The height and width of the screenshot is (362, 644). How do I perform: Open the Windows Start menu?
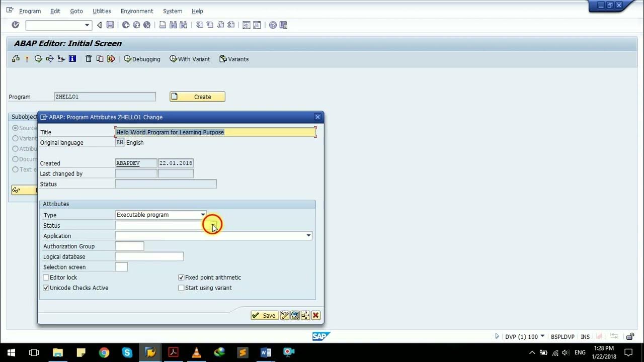11,352
